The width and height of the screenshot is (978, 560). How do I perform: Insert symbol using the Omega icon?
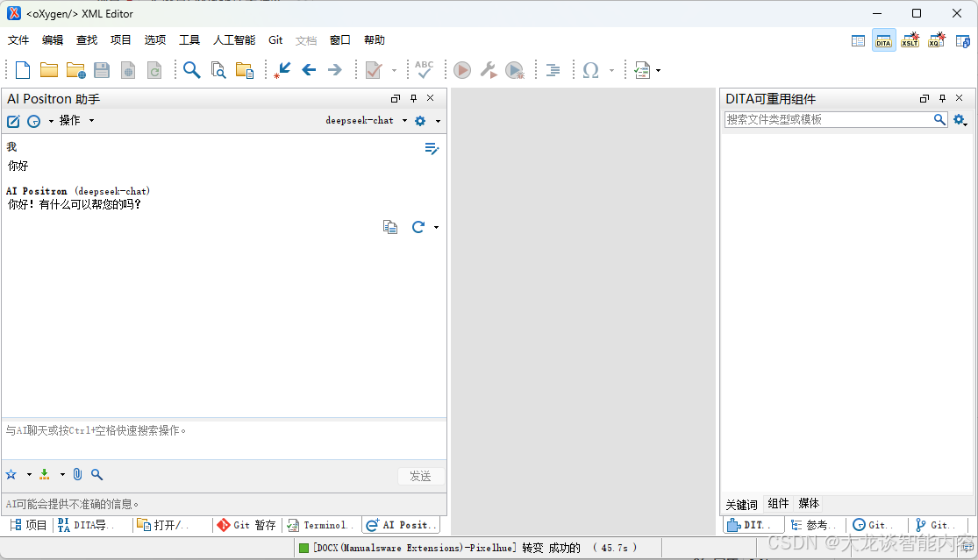click(x=590, y=70)
